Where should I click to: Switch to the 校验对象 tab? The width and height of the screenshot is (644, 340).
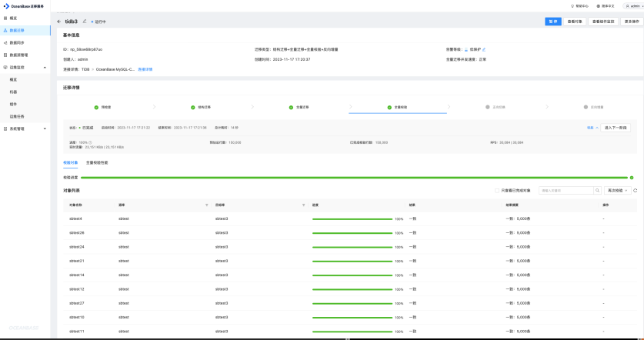pyautogui.click(x=70, y=162)
